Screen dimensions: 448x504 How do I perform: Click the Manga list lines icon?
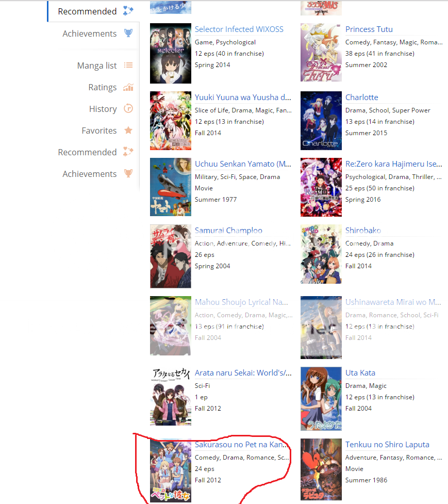tap(128, 65)
